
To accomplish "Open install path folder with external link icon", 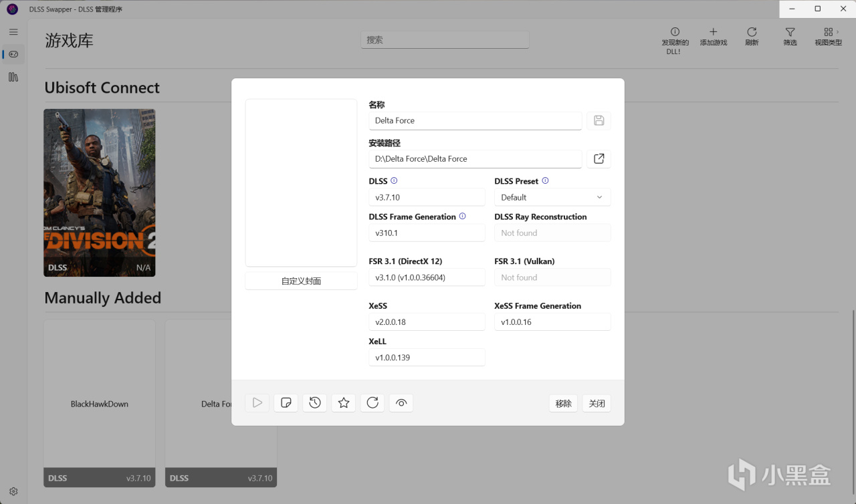I will (599, 158).
